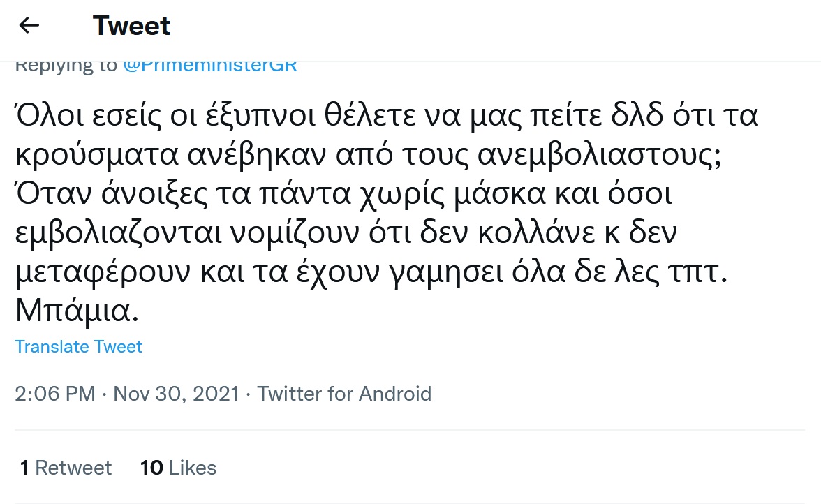Click the word 'Μπάμια.' in the tweet

[77, 311]
